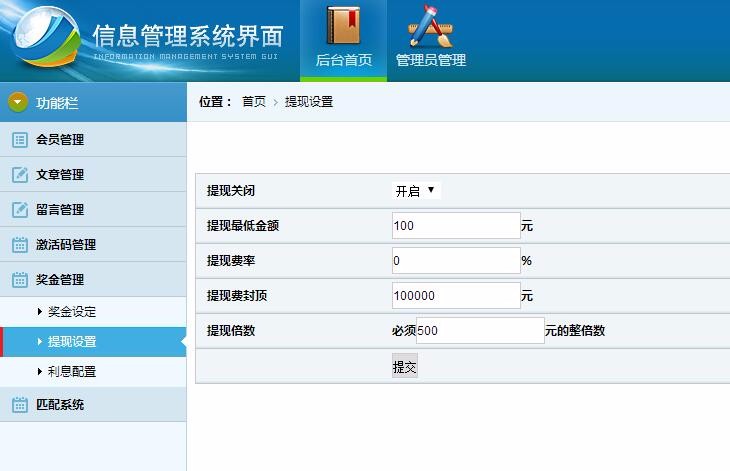Screen dimensions: 730x471
Task: Select the 提现设置 submenu item
Action: click(93, 342)
